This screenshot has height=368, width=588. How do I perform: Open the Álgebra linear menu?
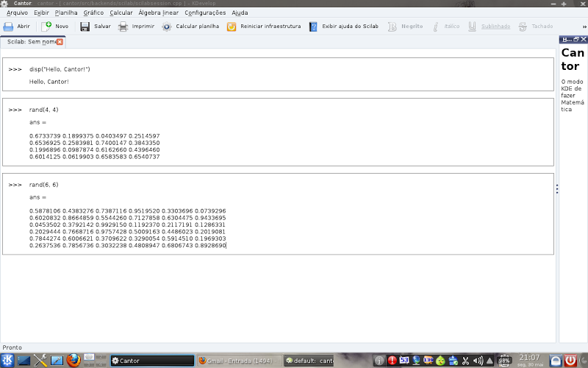158,13
